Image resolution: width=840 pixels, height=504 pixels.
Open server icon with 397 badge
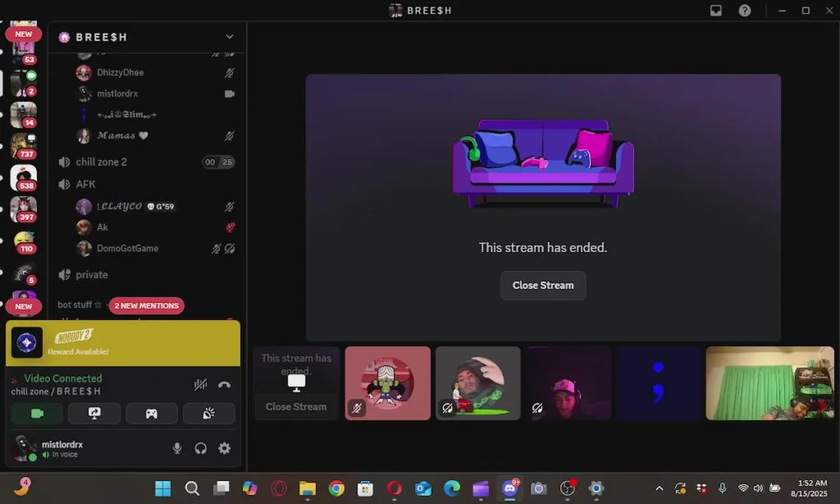[x=23, y=209]
